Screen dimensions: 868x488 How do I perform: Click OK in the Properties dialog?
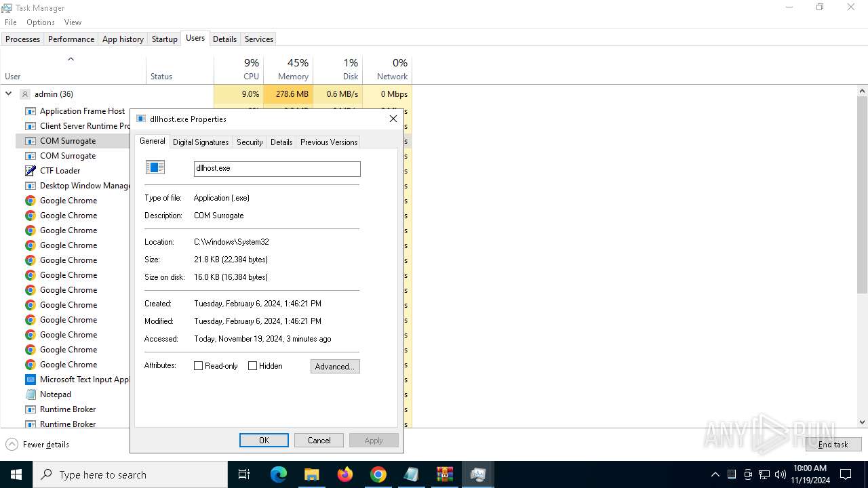(264, 441)
